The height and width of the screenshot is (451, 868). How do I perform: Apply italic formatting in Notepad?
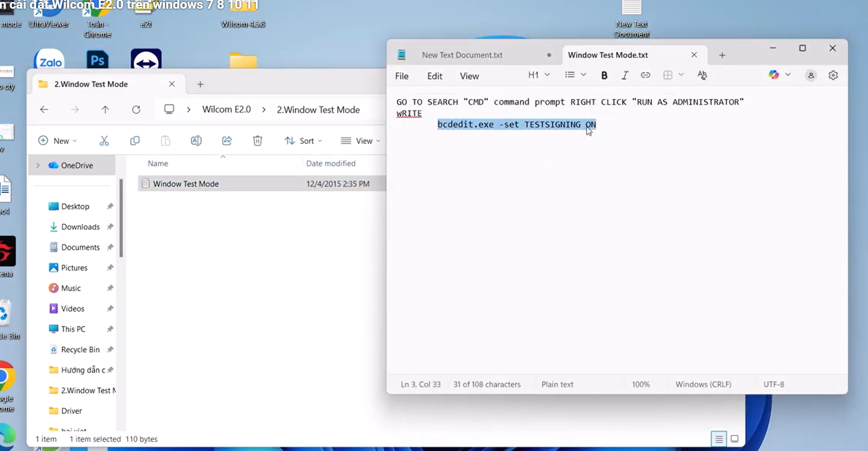[625, 75]
